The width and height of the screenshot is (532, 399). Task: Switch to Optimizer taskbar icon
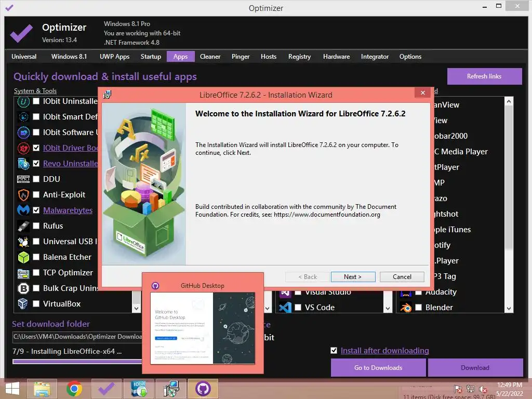[106, 389]
